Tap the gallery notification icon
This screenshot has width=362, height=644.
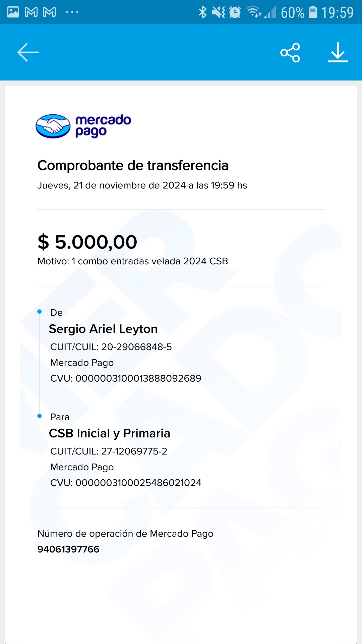point(13,12)
